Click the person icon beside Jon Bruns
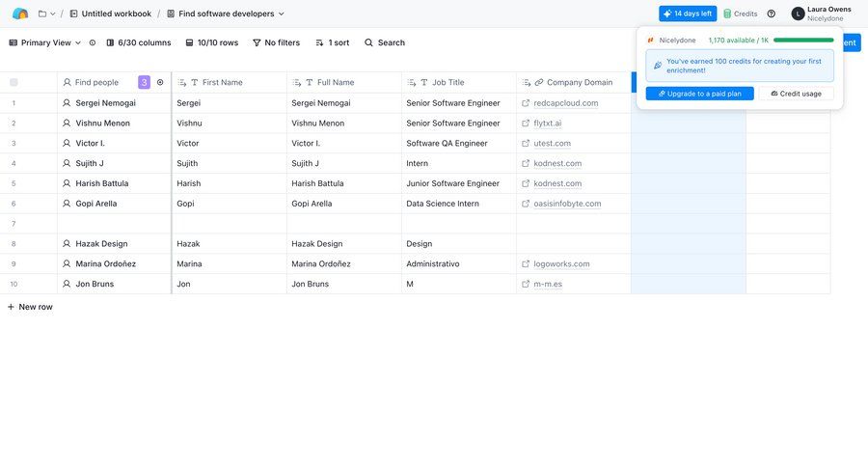The image size is (868, 467). pyautogui.click(x=67, y=284)
